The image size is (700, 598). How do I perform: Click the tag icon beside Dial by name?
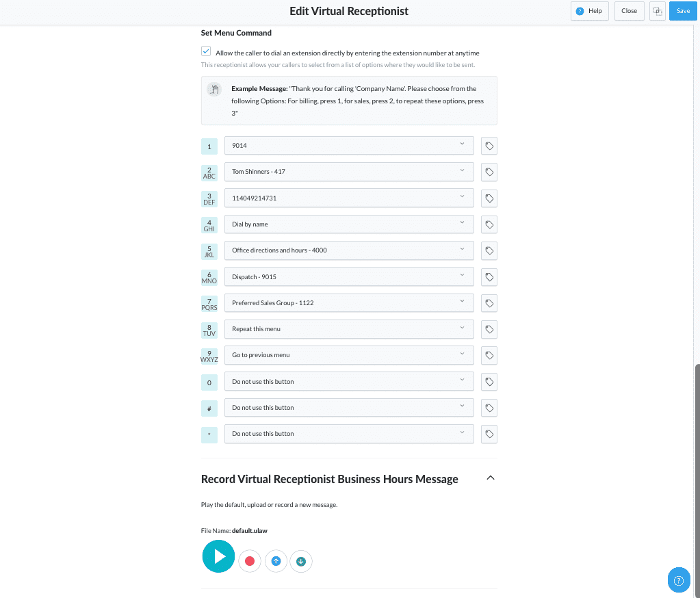[x=489, y=224]
